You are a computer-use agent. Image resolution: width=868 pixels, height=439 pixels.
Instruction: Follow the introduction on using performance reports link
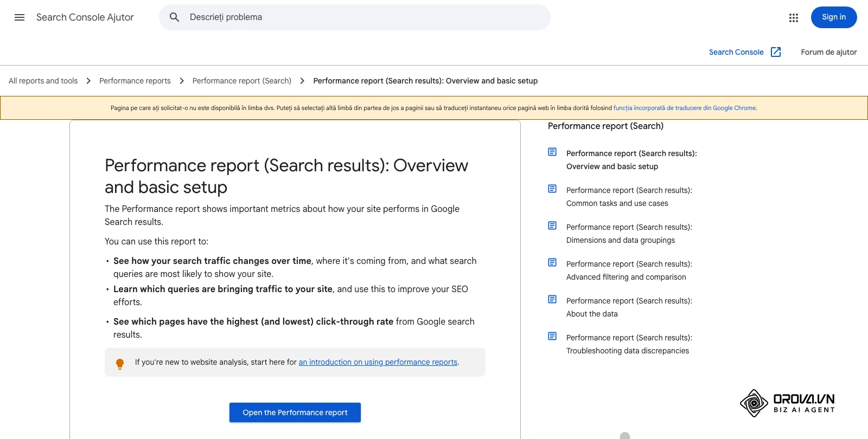click(378, 362)
